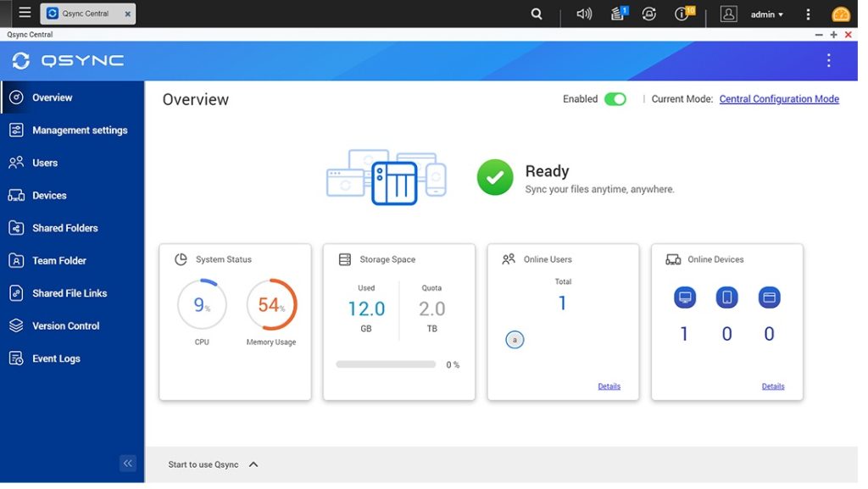View Shared File Links
868x489 pixels.
67,292
